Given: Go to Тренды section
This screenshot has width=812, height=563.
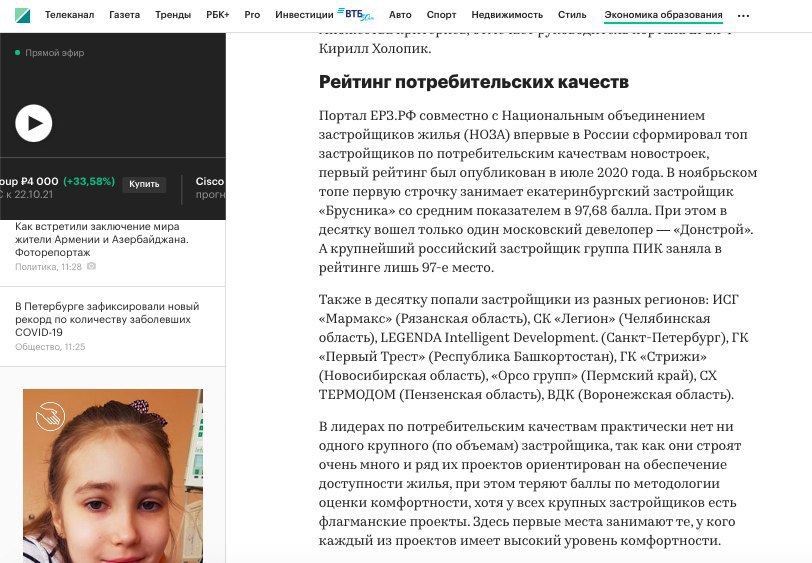Looking at the screenshot, I should pyautogui.click(x=173, y=15).
